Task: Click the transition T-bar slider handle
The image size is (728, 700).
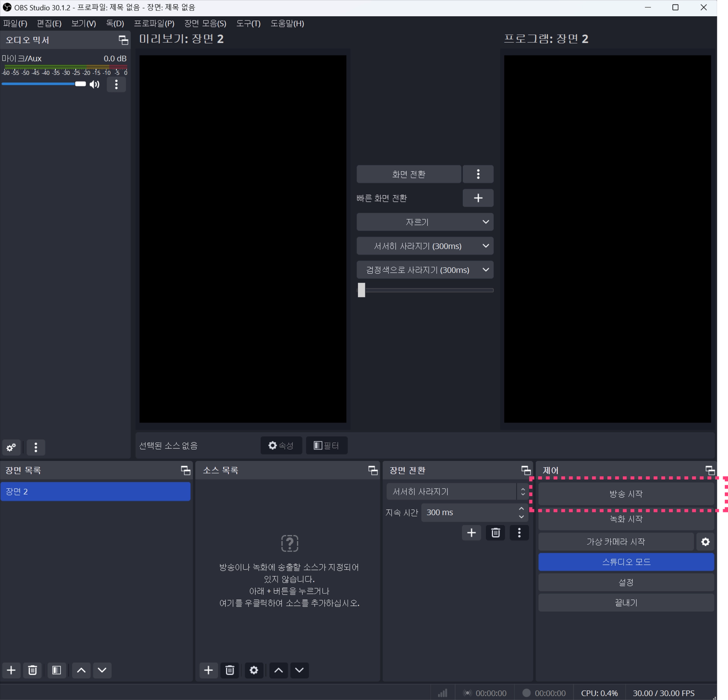Action: (x=362, y=290)
